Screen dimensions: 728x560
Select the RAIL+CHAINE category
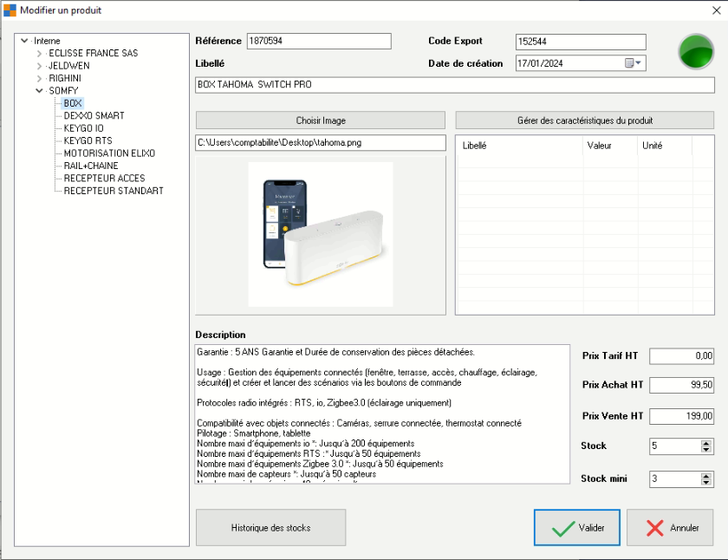tap(91, 166)
